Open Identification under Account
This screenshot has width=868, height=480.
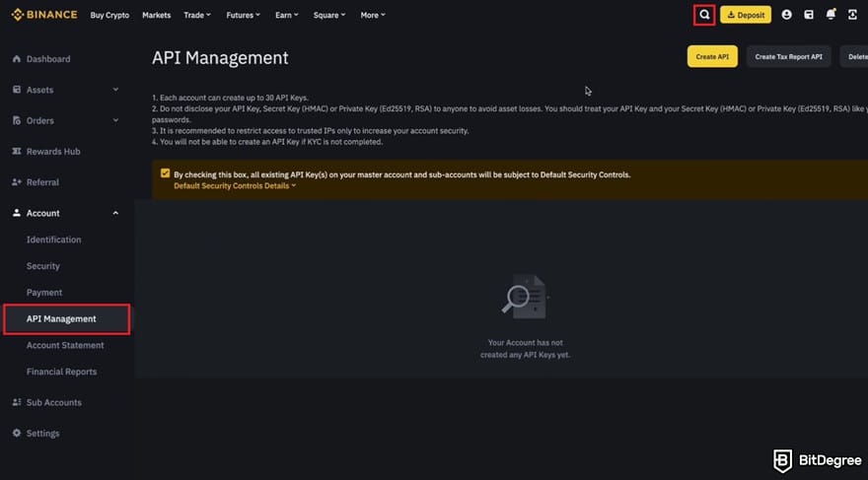(53, 240)
